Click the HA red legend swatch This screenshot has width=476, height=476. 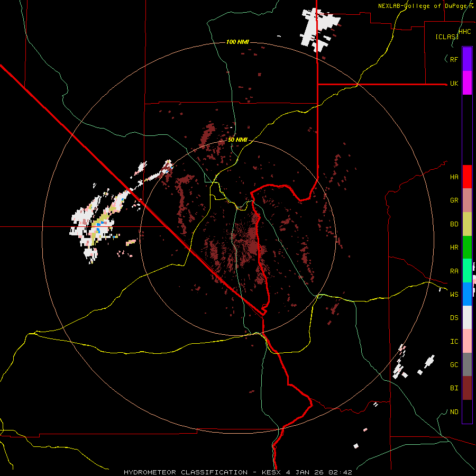[467, 177]
